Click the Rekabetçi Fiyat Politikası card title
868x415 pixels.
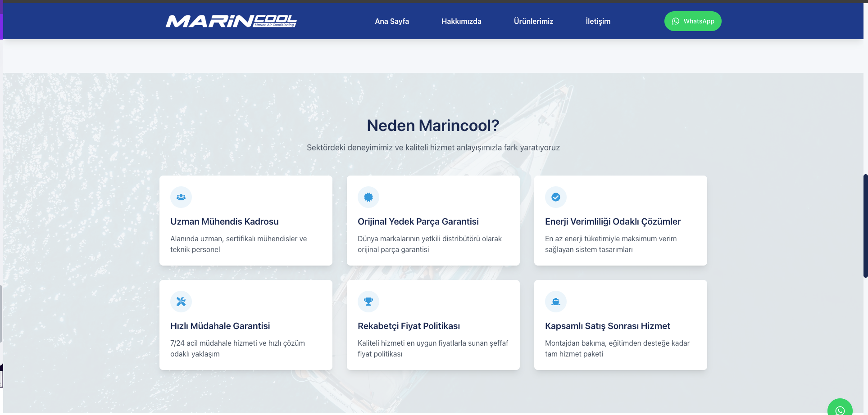pyautogui.click(x=409, y=326)
